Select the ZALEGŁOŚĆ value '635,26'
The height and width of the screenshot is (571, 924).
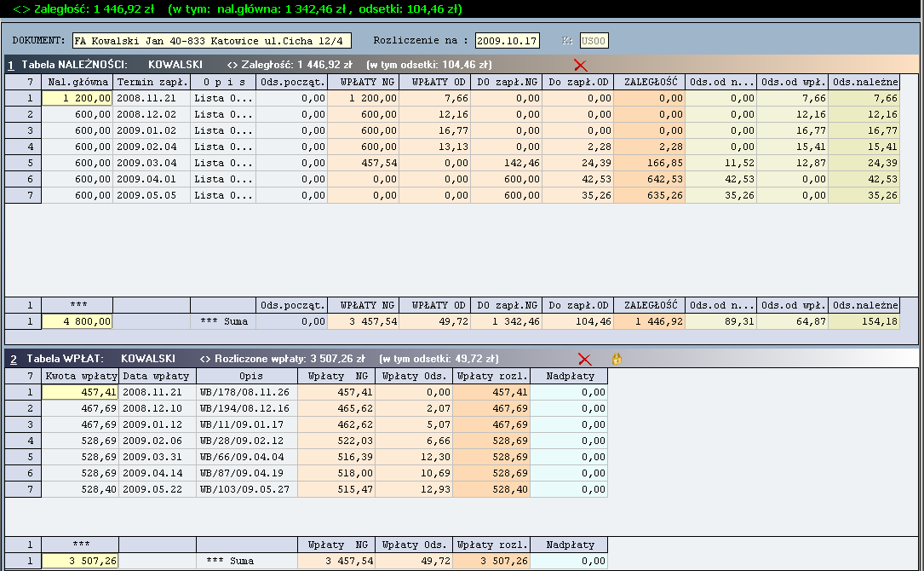[650, 195]
